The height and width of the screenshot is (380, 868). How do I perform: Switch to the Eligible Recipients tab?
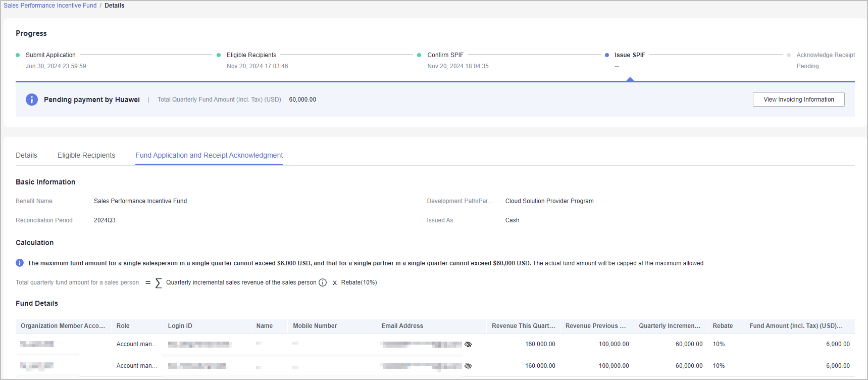point(86,155)
